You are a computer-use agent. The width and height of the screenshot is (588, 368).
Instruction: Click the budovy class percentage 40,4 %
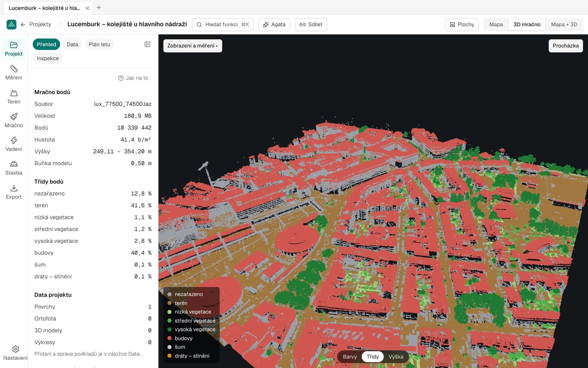pos(141,253)
